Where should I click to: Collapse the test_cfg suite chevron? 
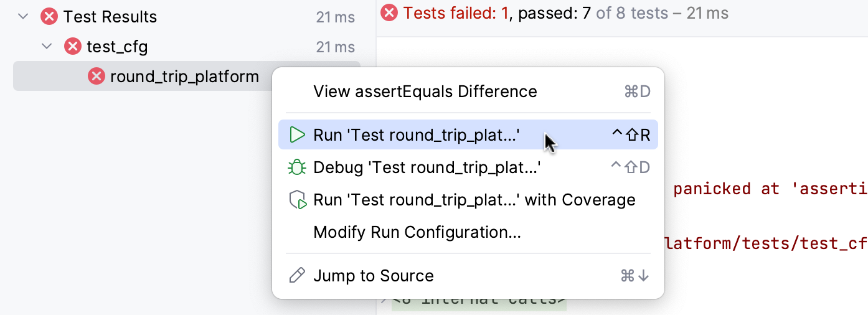click(47, 47)
